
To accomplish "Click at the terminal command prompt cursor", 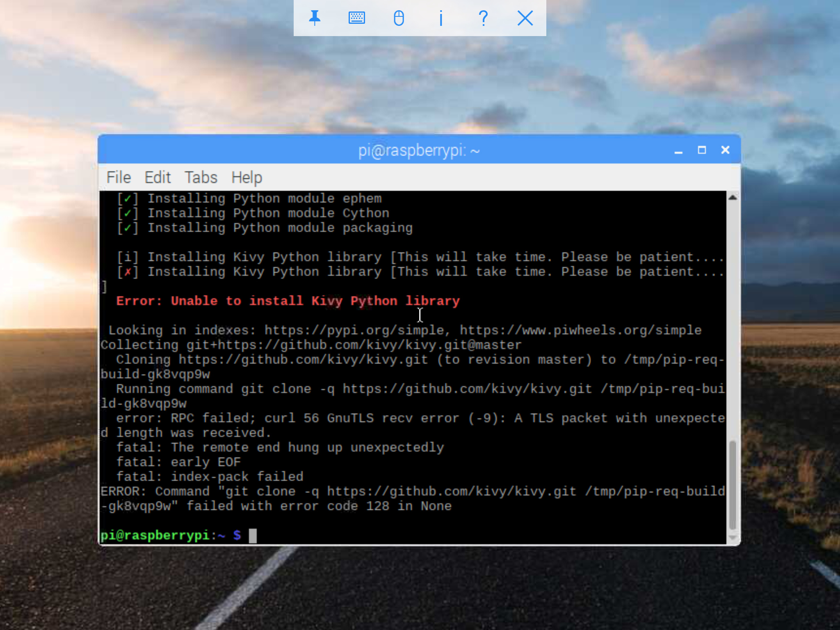I will (x=253, y=536).
